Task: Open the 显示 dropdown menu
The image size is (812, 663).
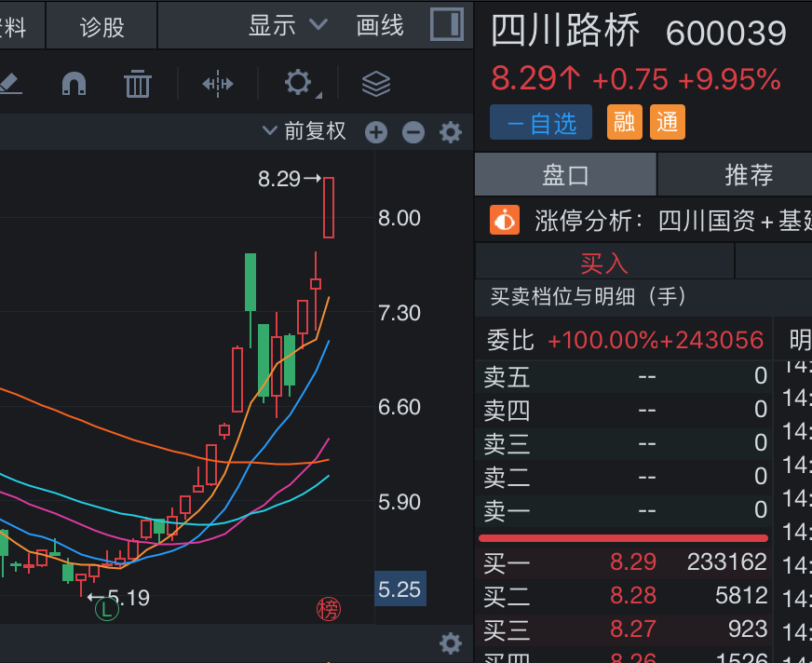Action: pos(288,25)
